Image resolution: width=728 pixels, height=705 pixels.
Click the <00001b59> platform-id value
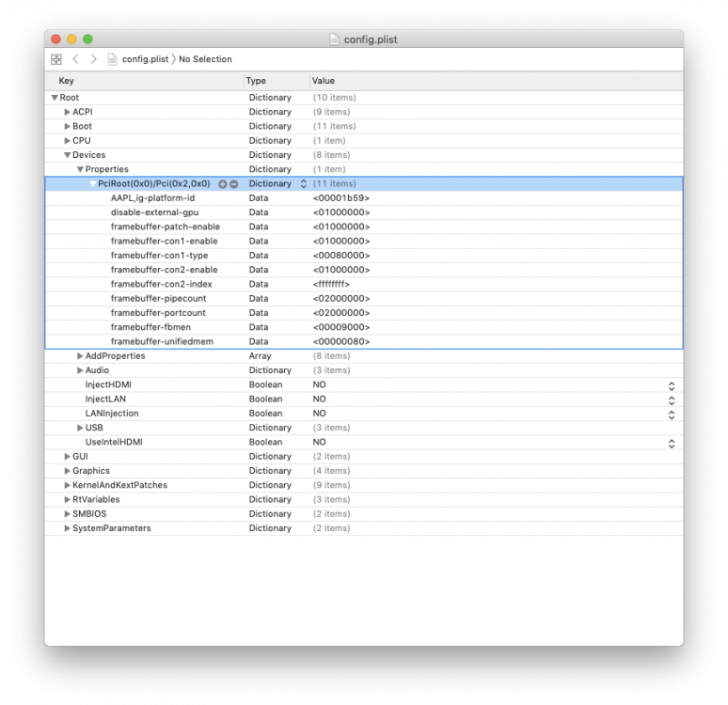point(341,198)
